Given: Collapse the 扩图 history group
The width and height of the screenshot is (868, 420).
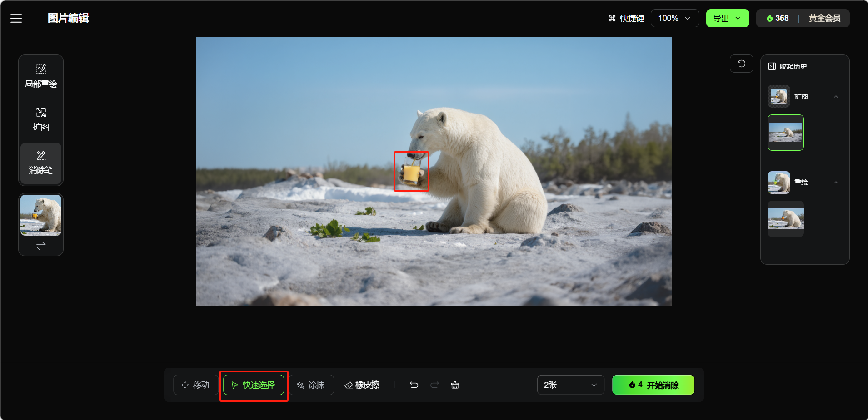Looking at the screenshot, I should pos(836,97).
